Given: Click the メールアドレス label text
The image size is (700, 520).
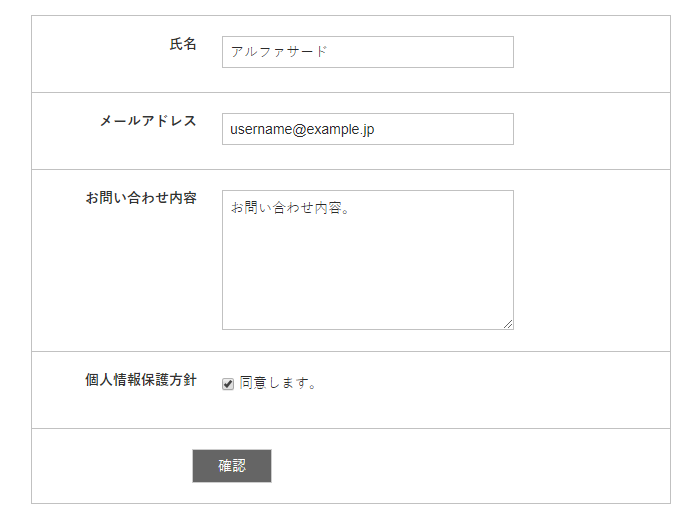Looking at the screenshot, I should (x=148, y=121).
